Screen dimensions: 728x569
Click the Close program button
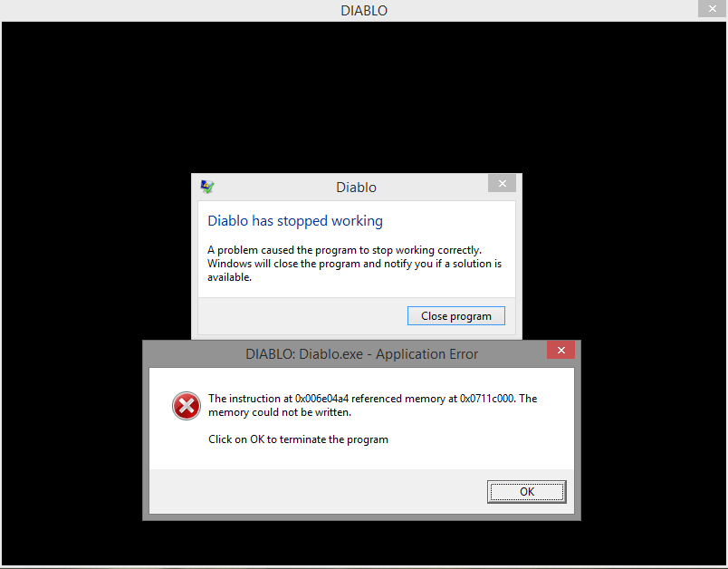tap(456, 316)
